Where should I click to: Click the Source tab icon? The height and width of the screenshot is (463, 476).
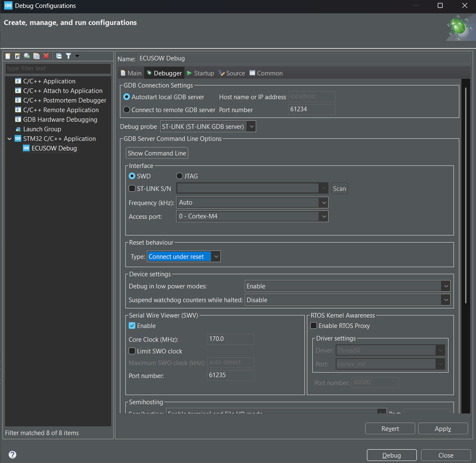222,73
